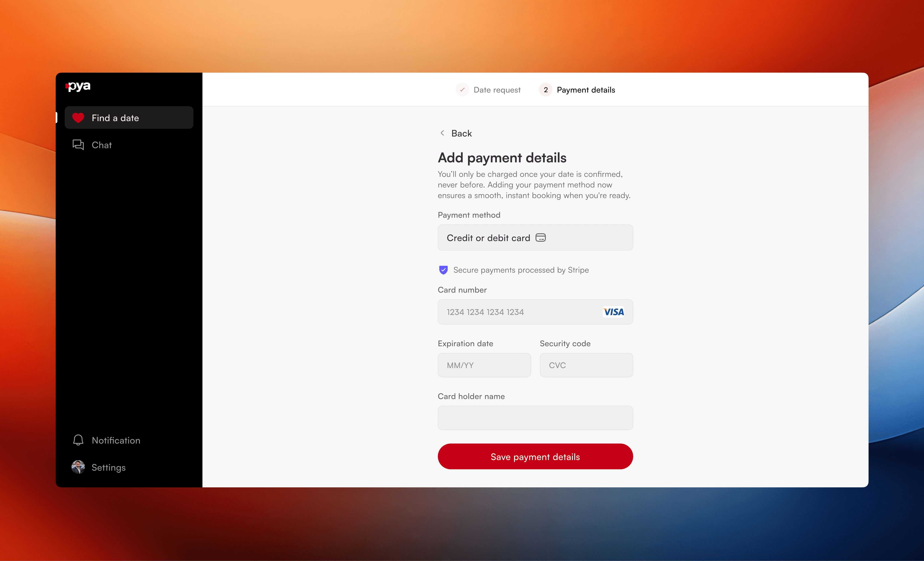Click the Chat bubbles icon
924x561 pixels.
tap(78, 145)
